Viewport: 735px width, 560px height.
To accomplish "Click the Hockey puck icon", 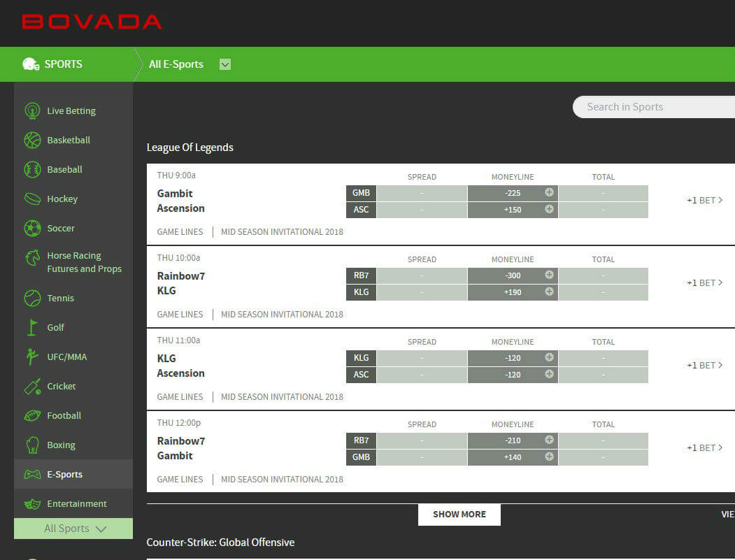I will tap(32, 199).
